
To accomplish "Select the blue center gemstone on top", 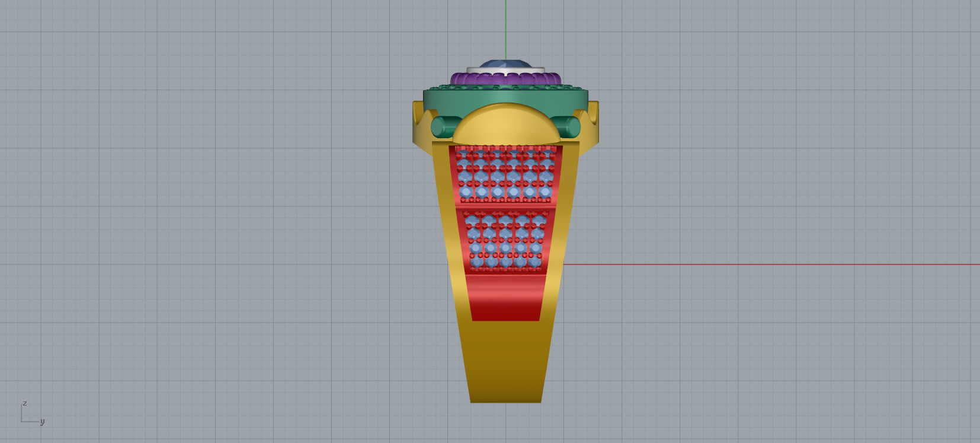I will click(505, 63).
